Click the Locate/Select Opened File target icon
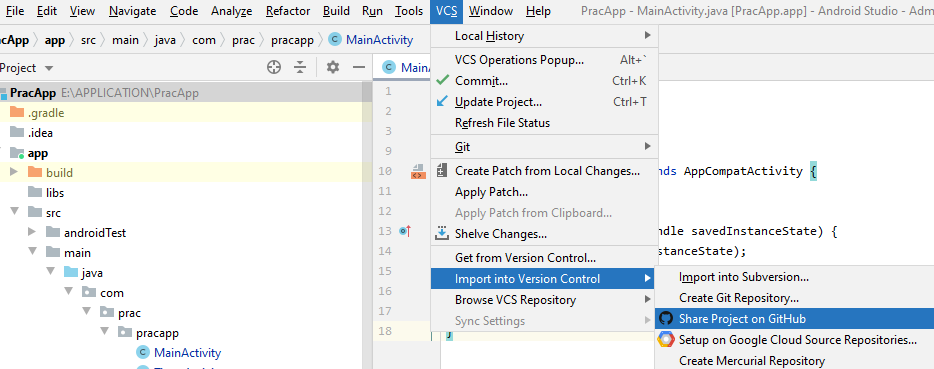 (273, 67)
